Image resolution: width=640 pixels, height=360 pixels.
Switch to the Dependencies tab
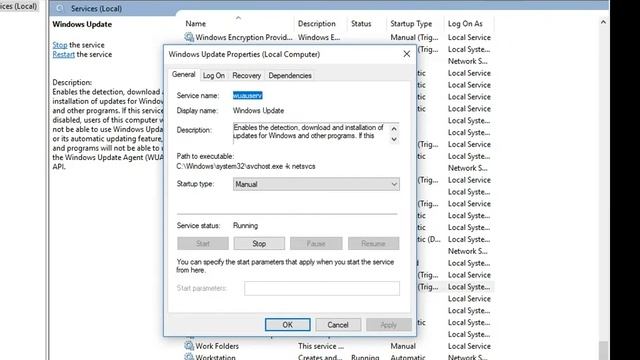290,76
